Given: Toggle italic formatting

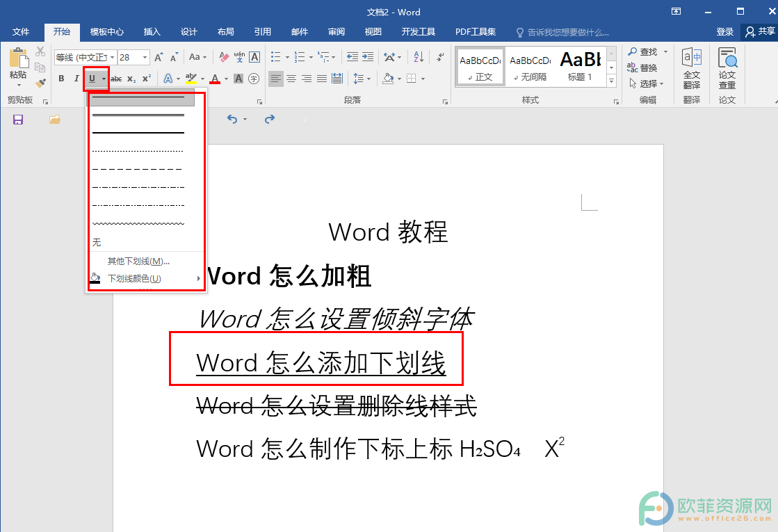Looking at the screenshot, I should point(76,79).
